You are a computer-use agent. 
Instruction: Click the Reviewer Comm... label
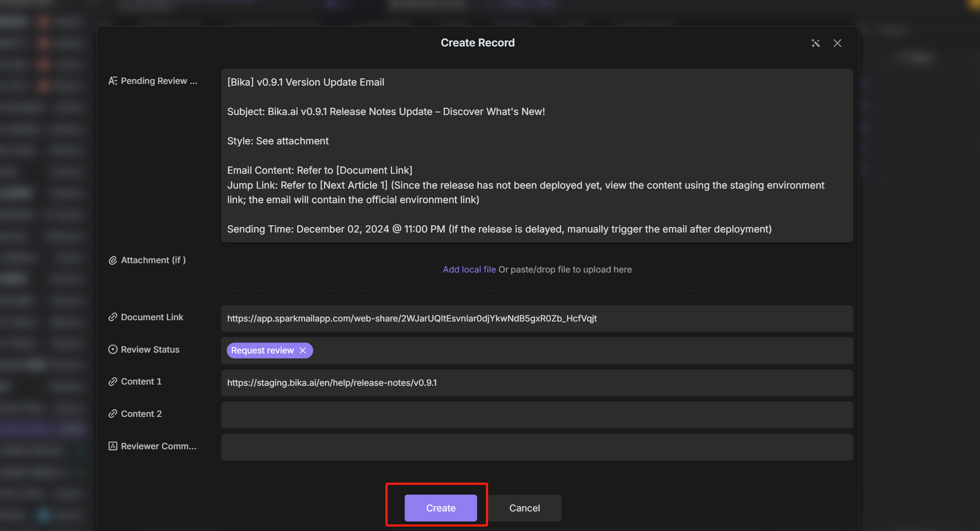(159, 446)
